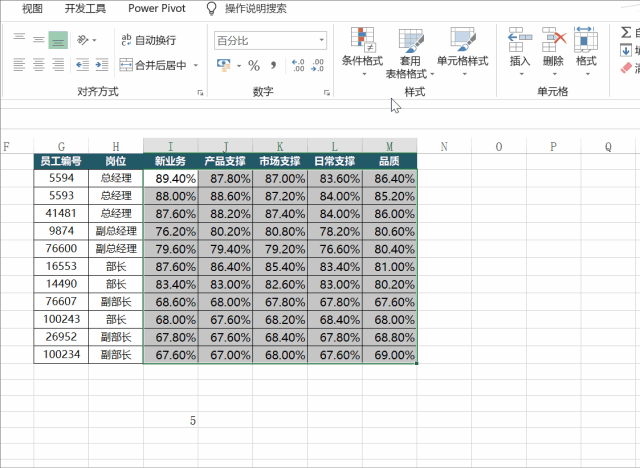
Task: Click the Comma Style icon
Action: pos(273,65)
